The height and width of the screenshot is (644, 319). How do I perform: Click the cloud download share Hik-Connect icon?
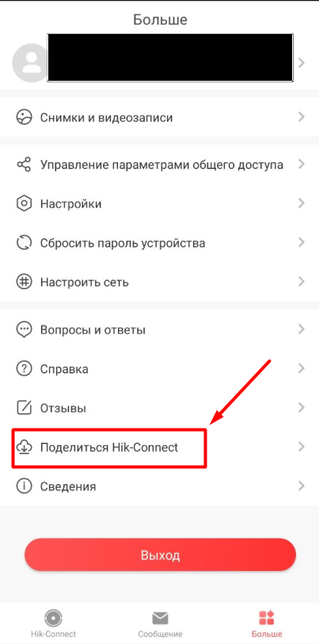tap(24, 448)
